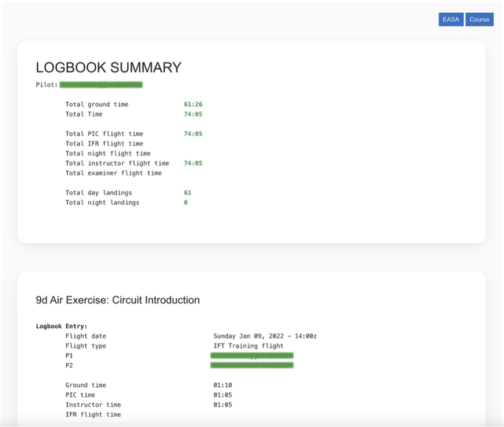Viewport: 504px width, 427px height.
Task: Click the EASA button
Action: [x=451, y=20]
